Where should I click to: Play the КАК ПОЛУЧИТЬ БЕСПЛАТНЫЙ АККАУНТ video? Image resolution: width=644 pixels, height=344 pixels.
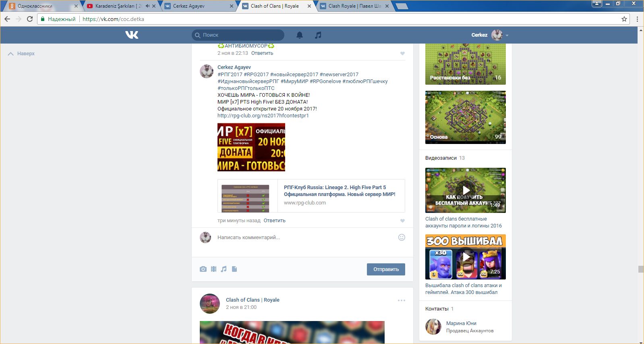tap(466, 190)
